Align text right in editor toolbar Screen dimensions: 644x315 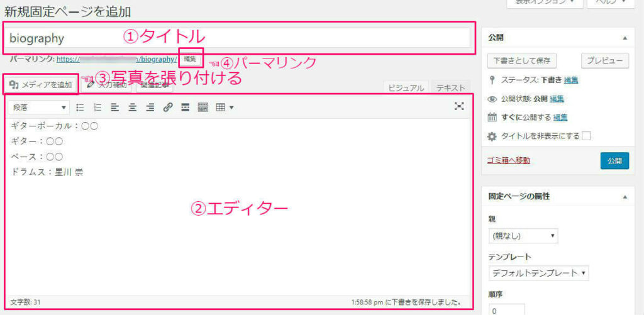pyautogui.click(x=150, y=108)
